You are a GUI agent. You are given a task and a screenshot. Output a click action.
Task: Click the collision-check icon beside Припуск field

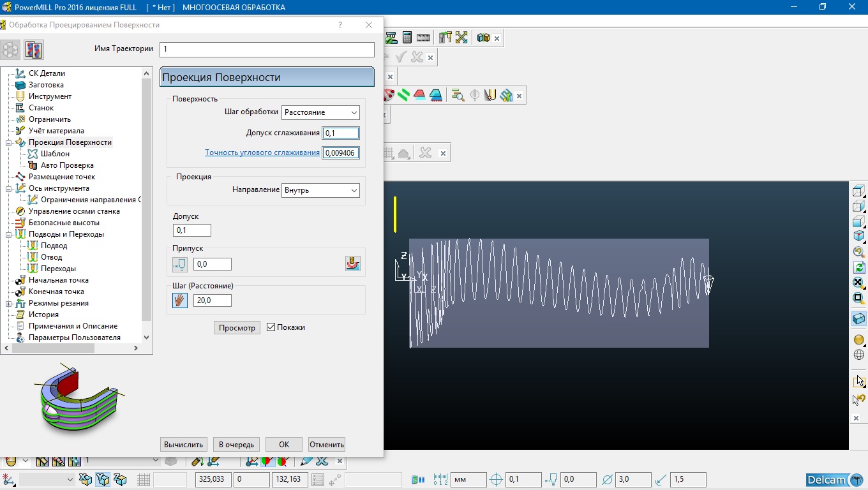coord(352,264)
